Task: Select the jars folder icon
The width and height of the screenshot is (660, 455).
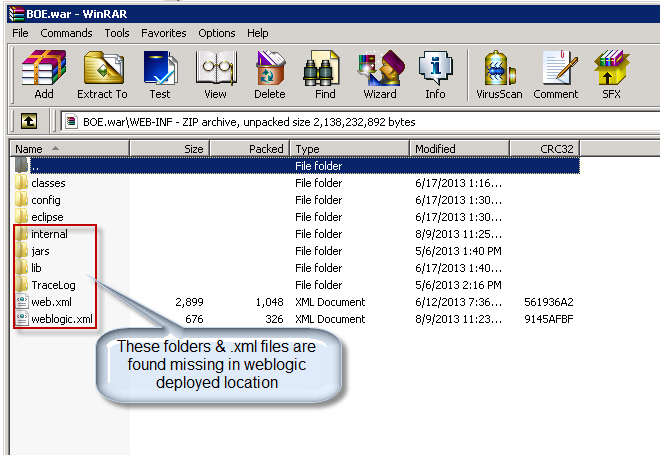Action: pos(21,251)
